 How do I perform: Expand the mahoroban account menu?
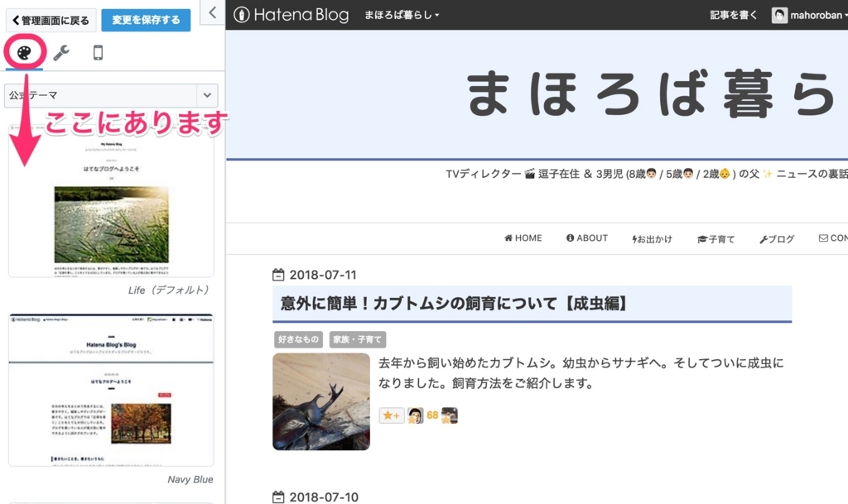pyautogui.click(x=819, y=15)
